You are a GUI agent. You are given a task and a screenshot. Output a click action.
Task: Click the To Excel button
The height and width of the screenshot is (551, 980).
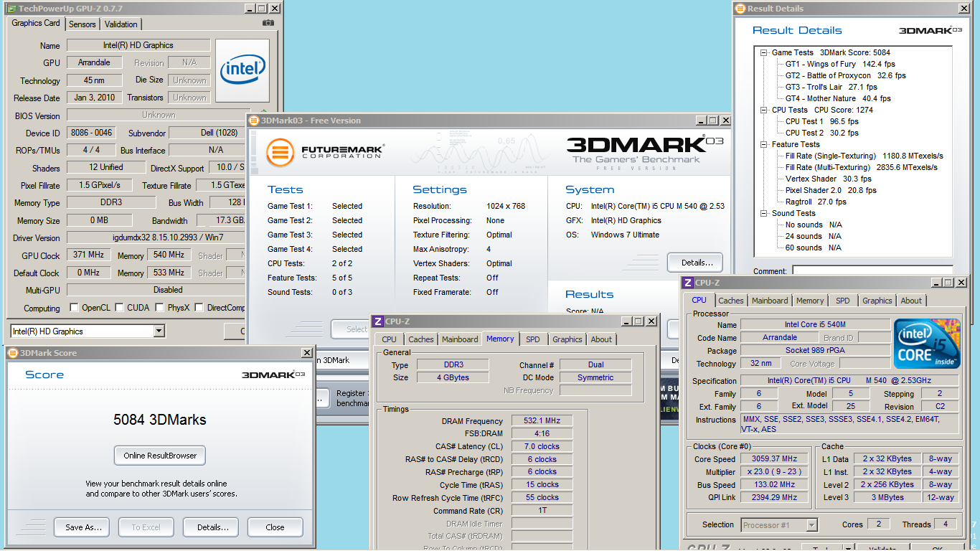[x=146, y=527]
